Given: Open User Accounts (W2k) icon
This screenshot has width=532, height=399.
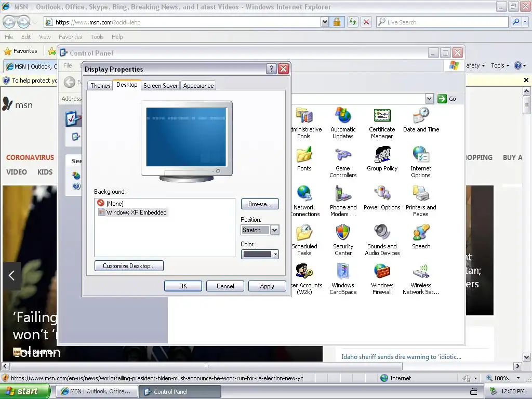Looking at the screenshot, I should pyautogui.click(x=306, y=279).
